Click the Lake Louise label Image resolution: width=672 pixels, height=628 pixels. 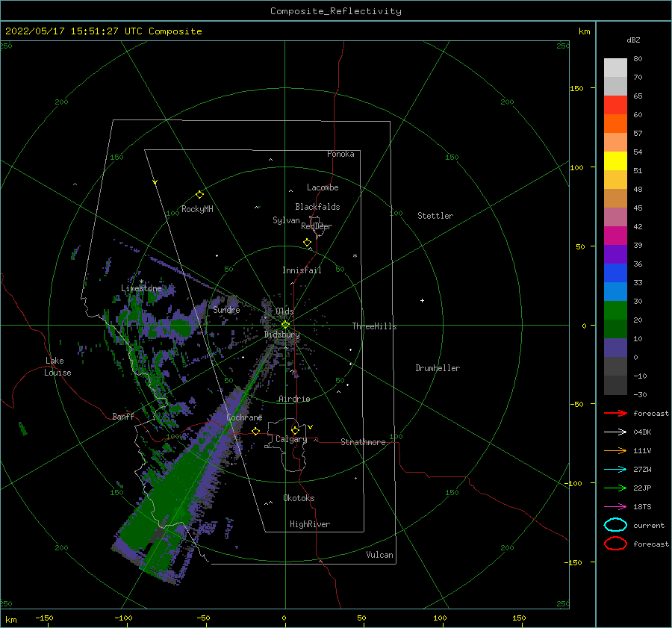[x=57, y=367]
